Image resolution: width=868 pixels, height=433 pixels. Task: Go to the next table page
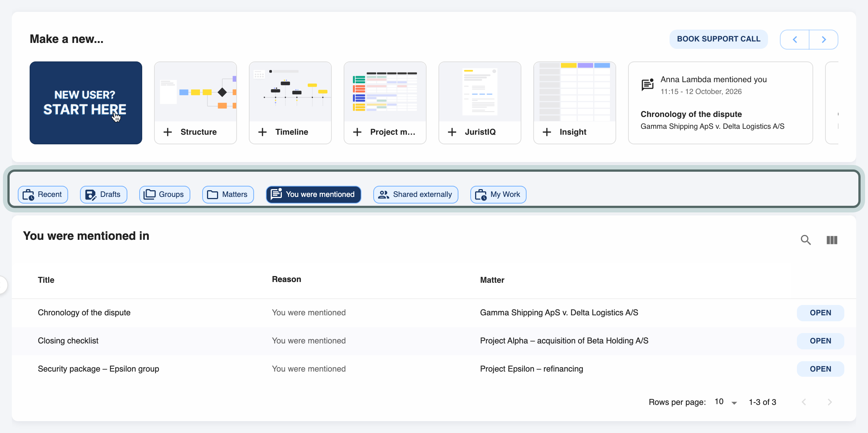point(830,402)
